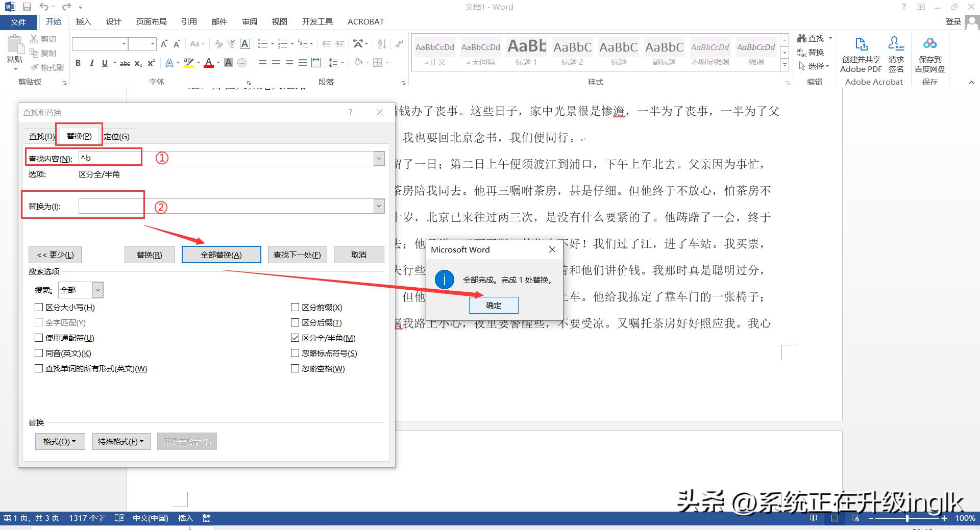Viewport: 980px width, 530px height.
Task: Apply strikethrough formatting
Action: point(125,63)
